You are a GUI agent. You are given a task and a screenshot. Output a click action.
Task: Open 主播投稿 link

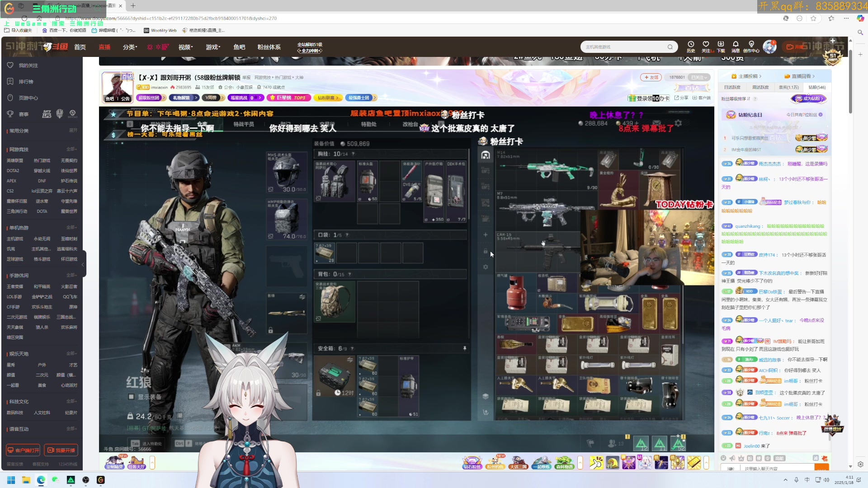747,76
